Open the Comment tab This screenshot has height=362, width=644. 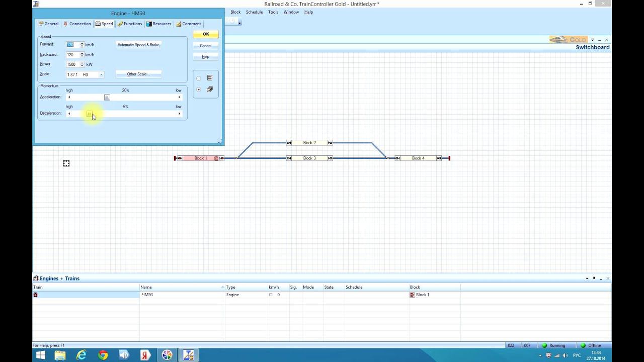(x=189, y=24)
